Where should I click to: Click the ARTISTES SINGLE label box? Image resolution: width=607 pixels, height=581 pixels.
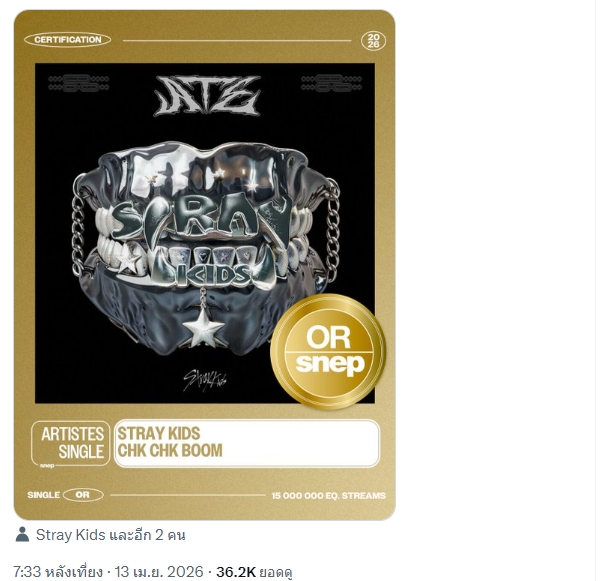tap(70, 443)
